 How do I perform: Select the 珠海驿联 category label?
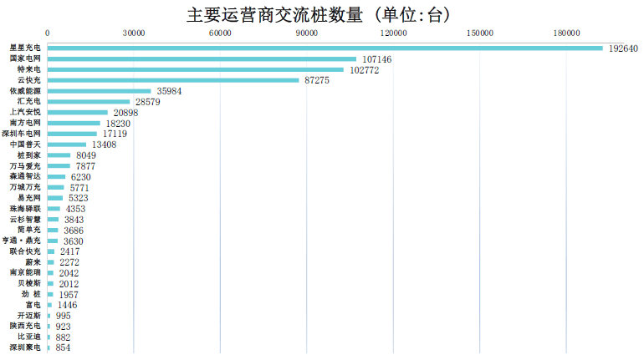[25, 209]
